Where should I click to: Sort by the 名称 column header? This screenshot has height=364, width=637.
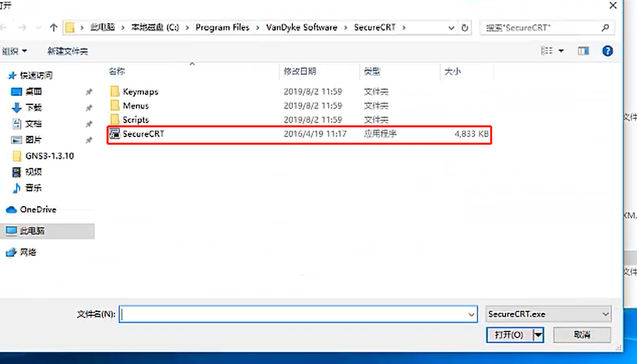click(x=117, y=72)
